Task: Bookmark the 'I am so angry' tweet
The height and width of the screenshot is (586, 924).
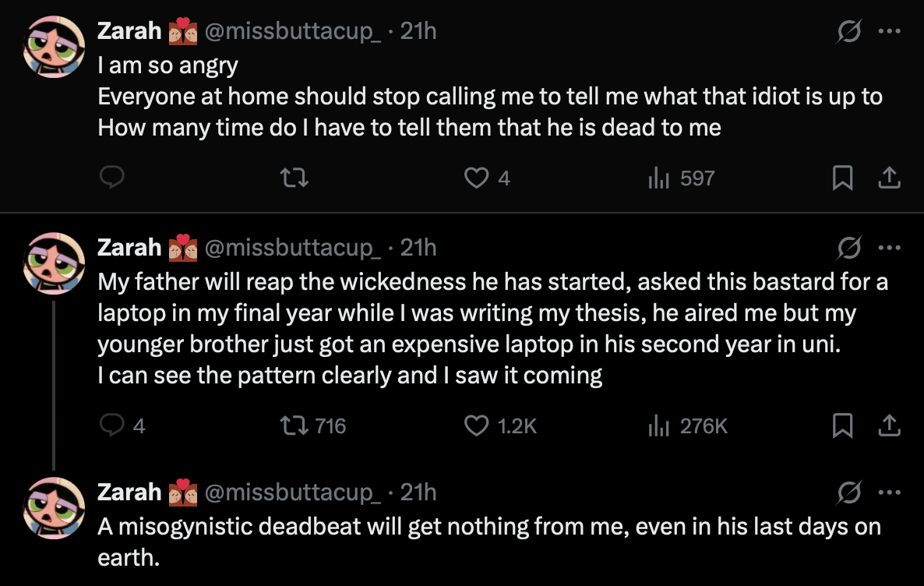Action: pos(841,178)
